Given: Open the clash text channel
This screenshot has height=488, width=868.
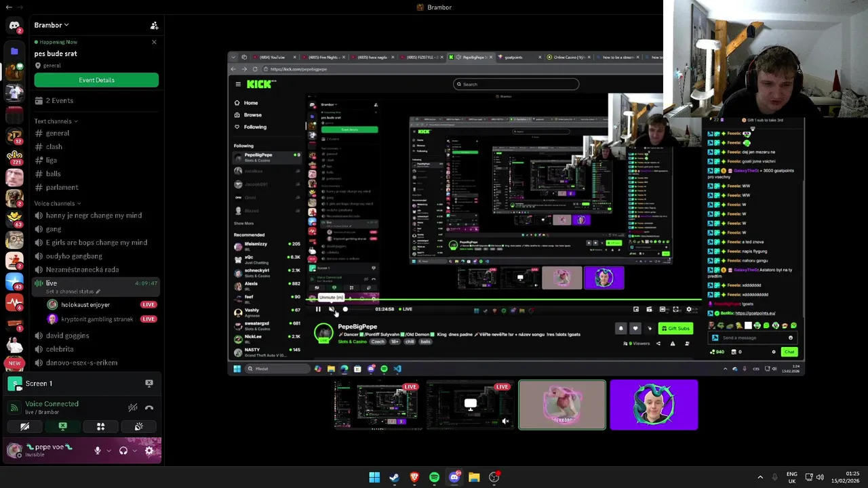Looking at the screenshot, I should coord(96,146).
